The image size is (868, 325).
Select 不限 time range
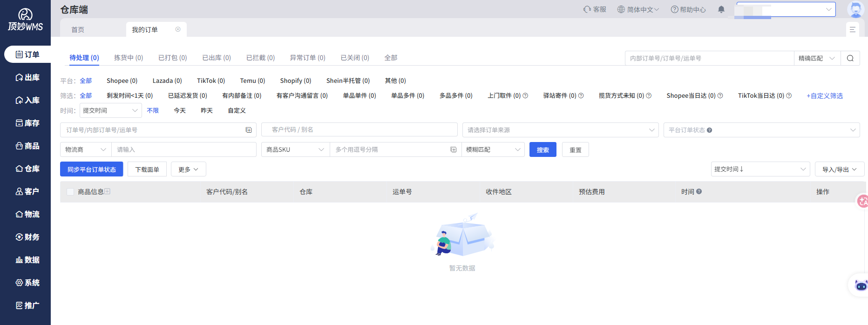click(153, 110)
